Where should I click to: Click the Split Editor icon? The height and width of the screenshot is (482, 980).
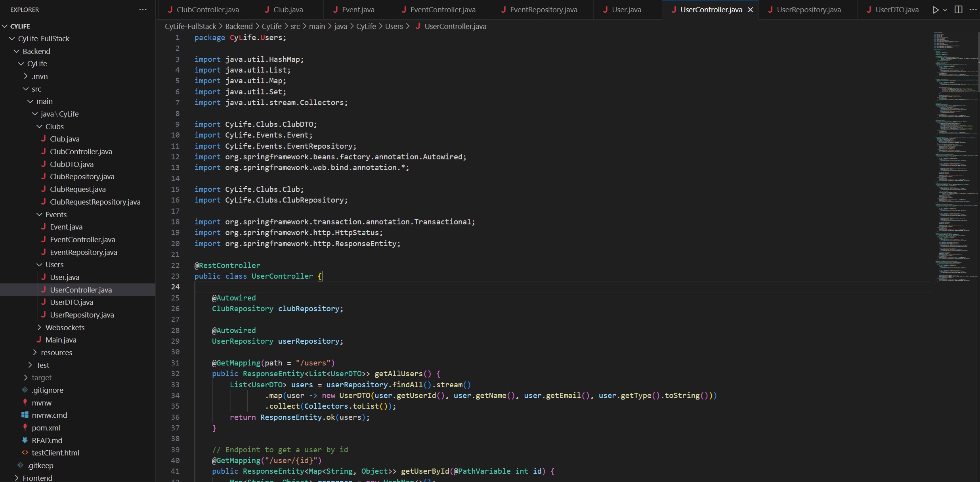tap(958, 10)
